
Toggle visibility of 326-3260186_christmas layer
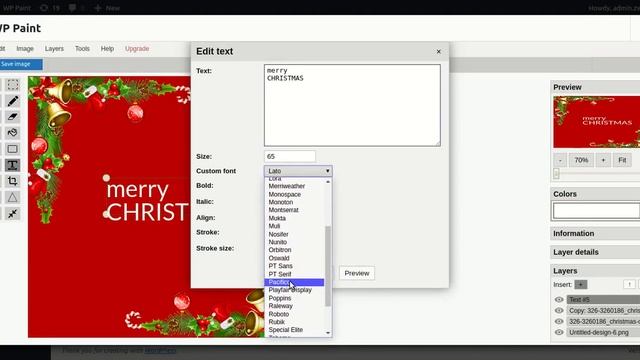point(559,322)
